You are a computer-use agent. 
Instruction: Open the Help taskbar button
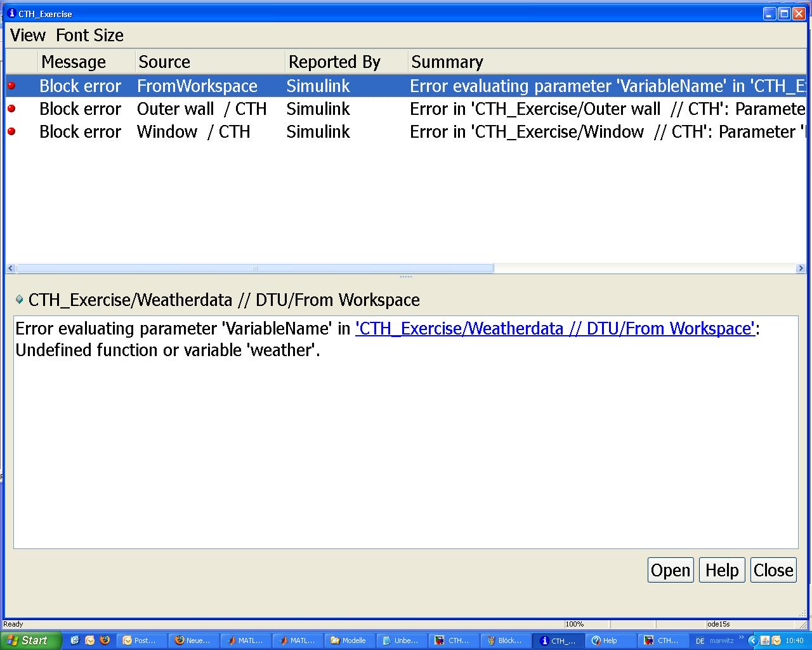610,640
